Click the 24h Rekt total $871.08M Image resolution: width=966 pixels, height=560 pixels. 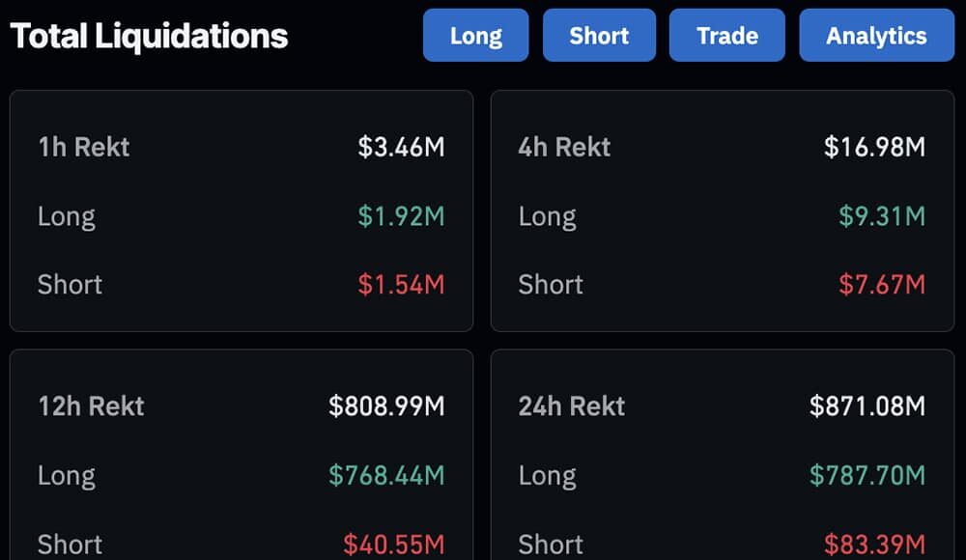click(x=867, y=406)
